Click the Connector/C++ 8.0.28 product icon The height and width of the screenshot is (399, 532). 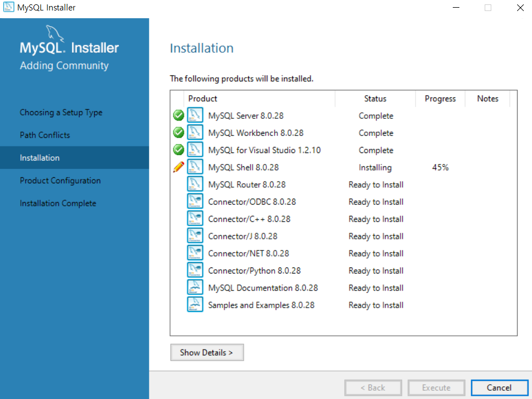(x=195, y=218)
